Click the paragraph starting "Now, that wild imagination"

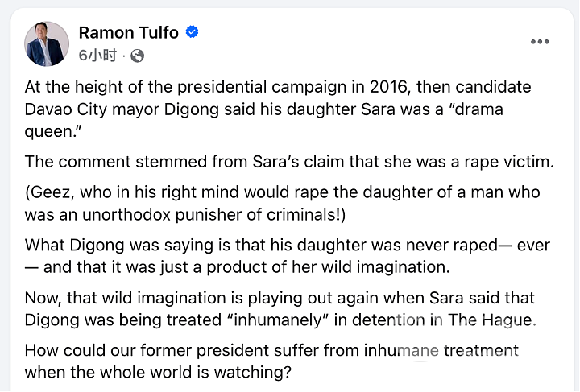pyautogui.click(x=280, y=309)
